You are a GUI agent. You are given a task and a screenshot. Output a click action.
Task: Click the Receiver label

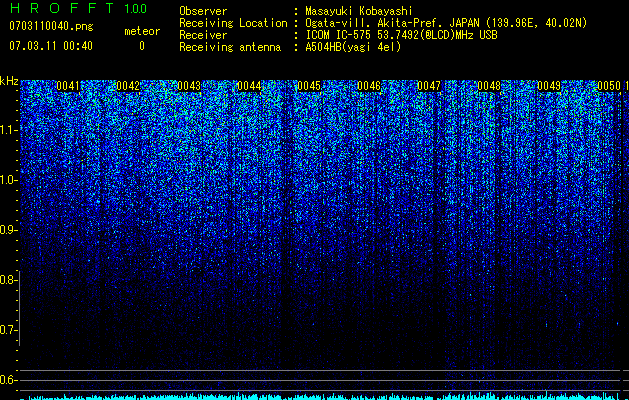point(203,35)
